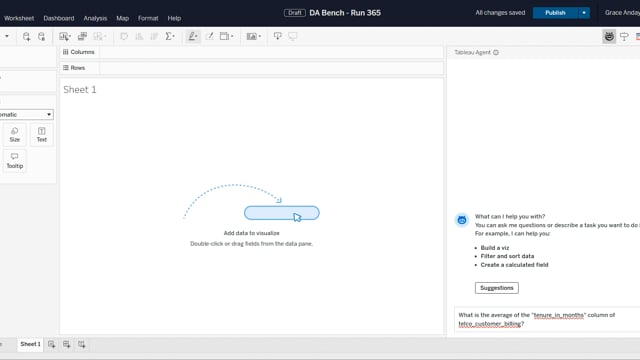The width and height of the screenshot is (640, 360).
Task: Expand the Fit view dropdown arrow
Action: tap(232, 37)
